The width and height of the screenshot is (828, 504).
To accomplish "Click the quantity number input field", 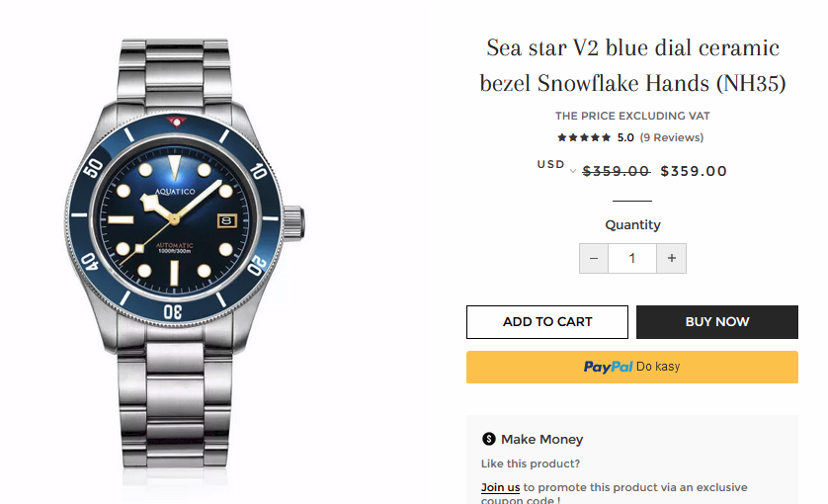I will 632,259.
